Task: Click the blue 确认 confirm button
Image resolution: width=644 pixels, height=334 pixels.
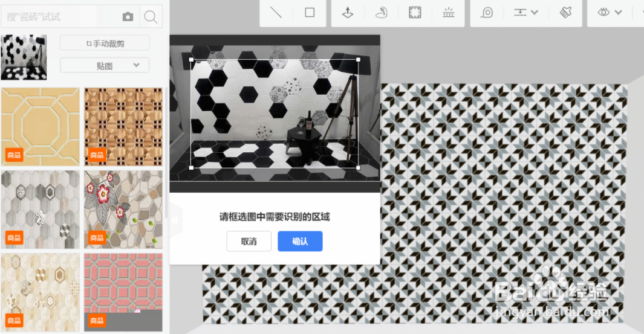Action: (300, 241)
